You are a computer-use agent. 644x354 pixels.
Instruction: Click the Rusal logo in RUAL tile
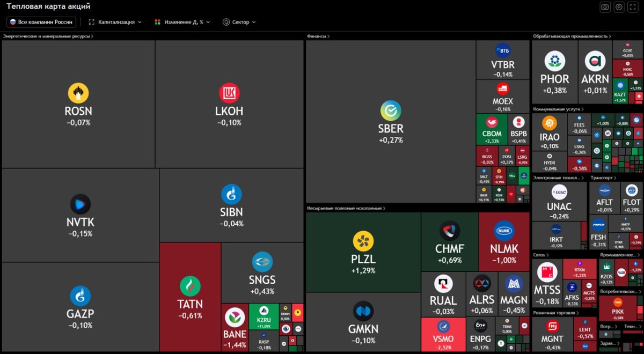[443, 284]
